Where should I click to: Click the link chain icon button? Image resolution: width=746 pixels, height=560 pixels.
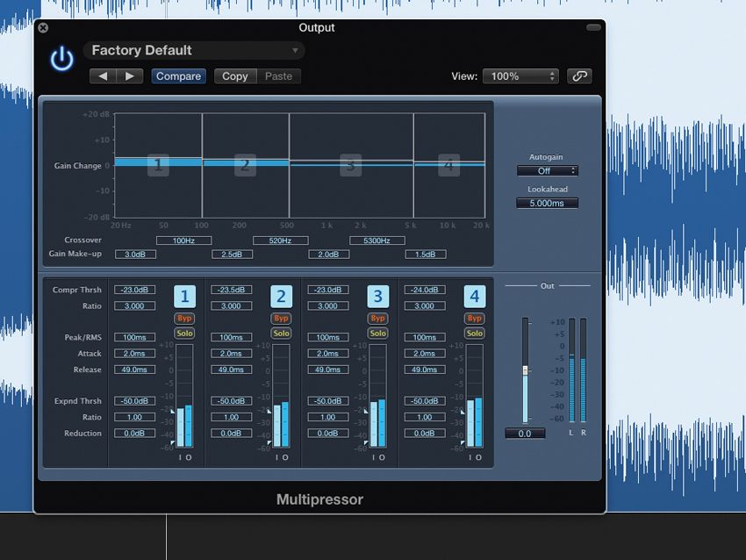[579, 76]
